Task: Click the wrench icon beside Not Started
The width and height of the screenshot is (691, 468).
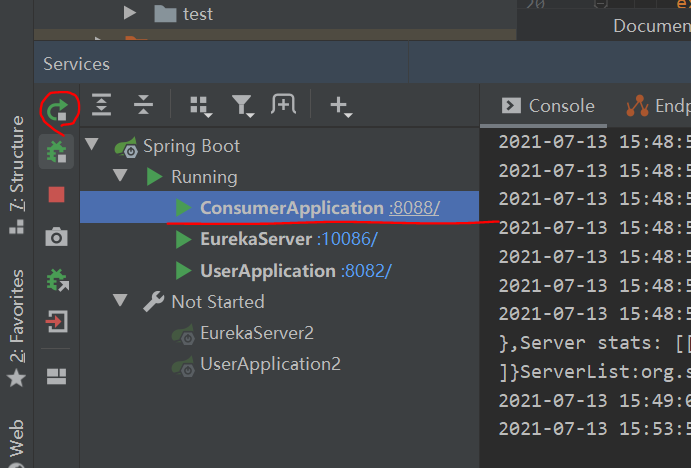Action: [153, 302]
